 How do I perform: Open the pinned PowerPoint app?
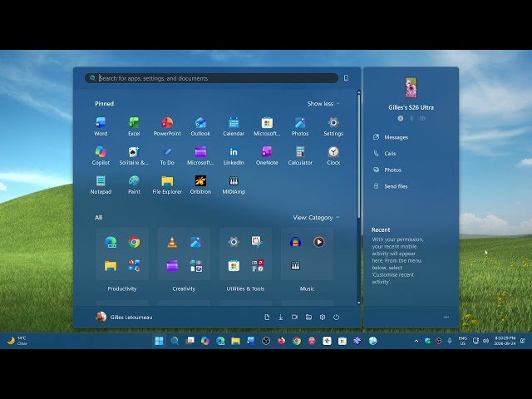(167, 126)
